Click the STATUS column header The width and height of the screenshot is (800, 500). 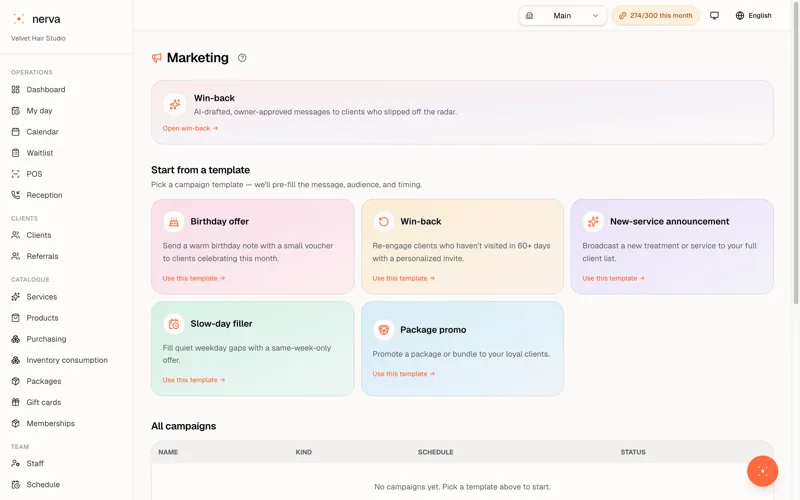click(x=633, y=453)
